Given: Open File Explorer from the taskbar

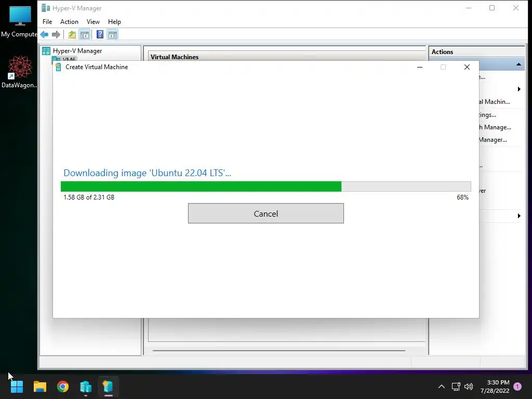Looking at the screenshot, I should [39, 387].
